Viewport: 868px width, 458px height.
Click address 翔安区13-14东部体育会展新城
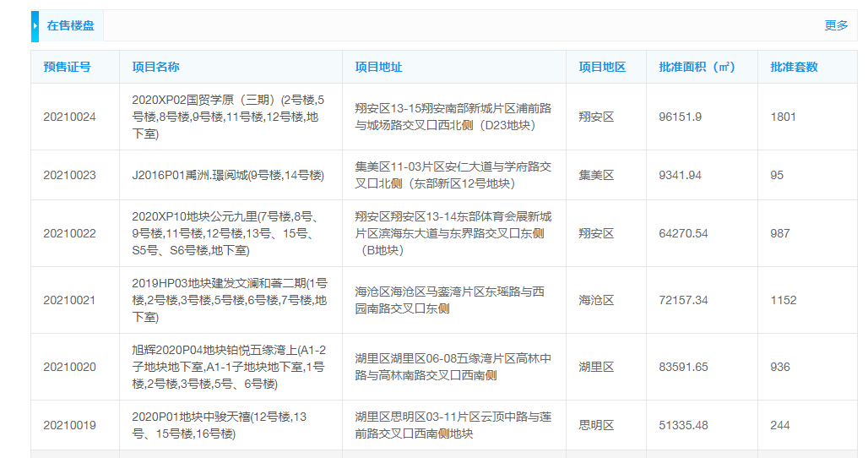tap(453, 233)
